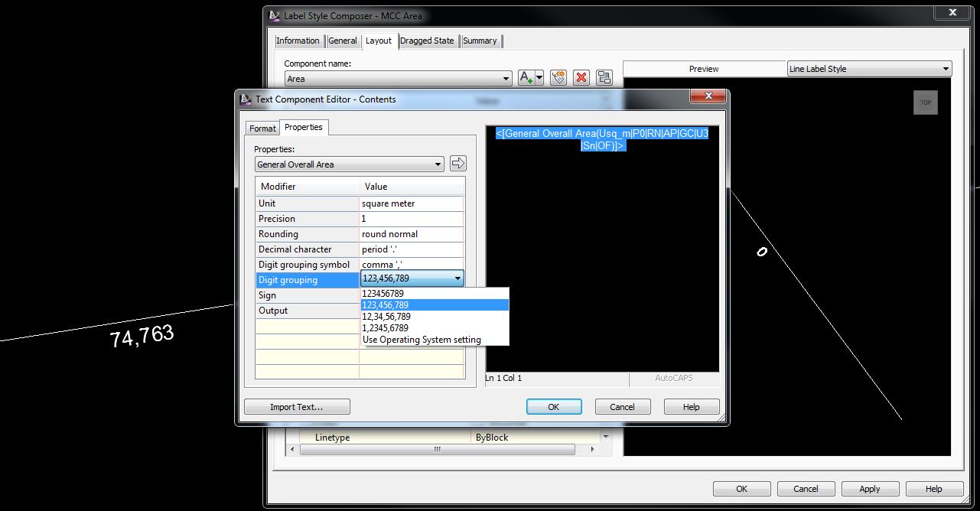Click the component picker icon beside the delete button
Image resolution: width=980 pixels, height=511 pixels.
tap(558, 77)
